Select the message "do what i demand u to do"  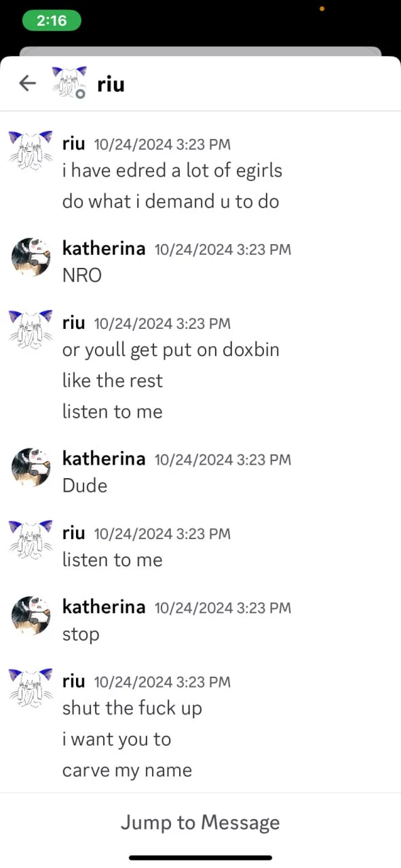click(x=170, y=201)
